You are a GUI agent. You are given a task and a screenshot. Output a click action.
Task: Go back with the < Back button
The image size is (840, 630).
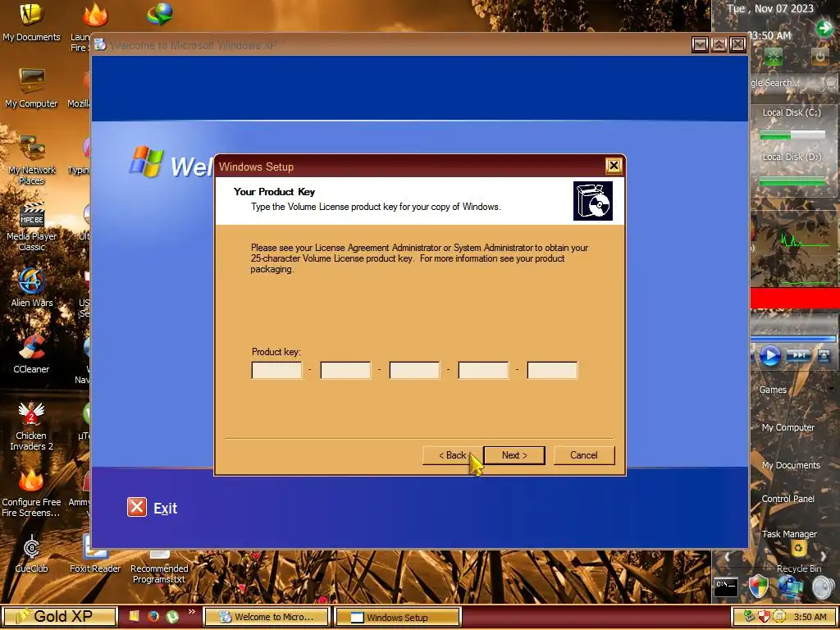tap(453, 455)
